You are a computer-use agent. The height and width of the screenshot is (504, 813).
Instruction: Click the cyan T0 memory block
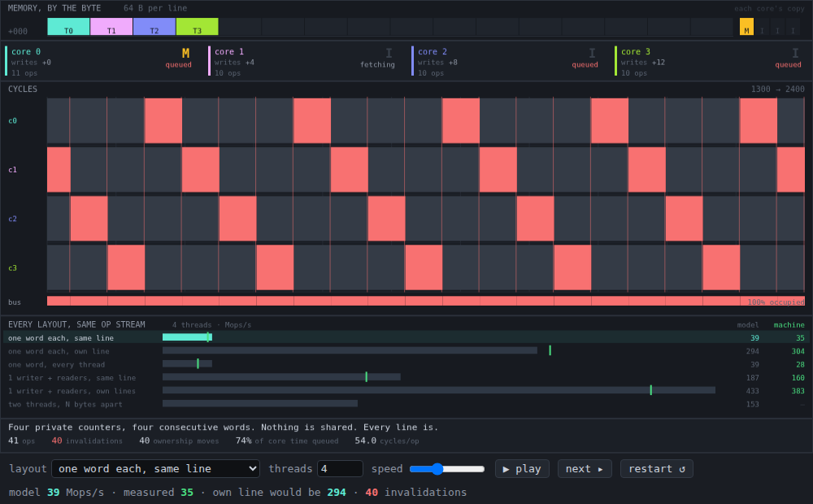click(68, 27)
